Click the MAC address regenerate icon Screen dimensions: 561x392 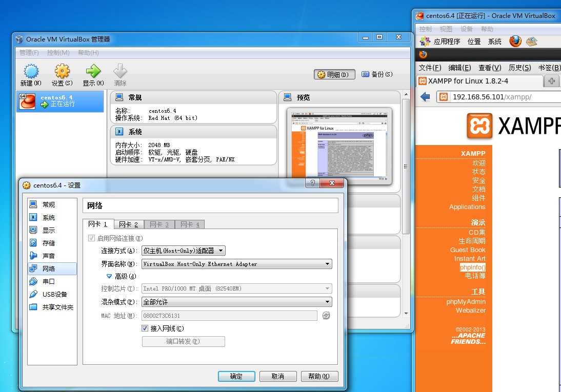(326, 316)
